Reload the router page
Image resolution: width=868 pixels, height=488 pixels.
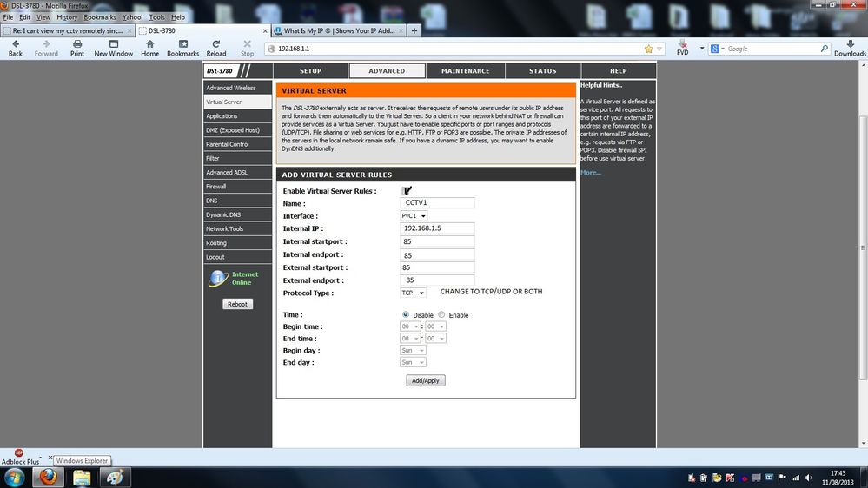click(x=215, y=44)
